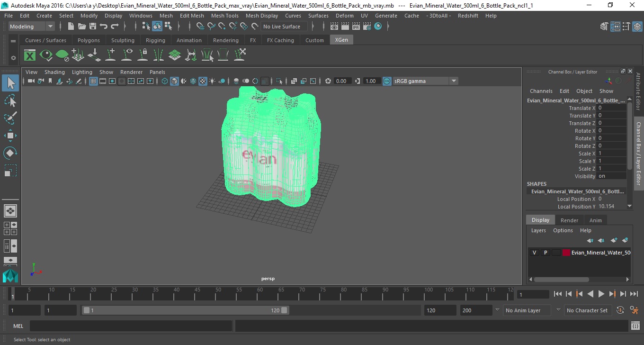Screen dimensions: 644x345
Task: Click Options in Layer Editor
Action: tap(563, 230)
